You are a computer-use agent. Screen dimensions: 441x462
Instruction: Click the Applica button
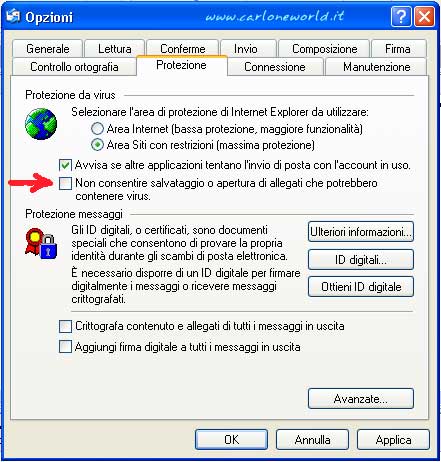[393, 440]
